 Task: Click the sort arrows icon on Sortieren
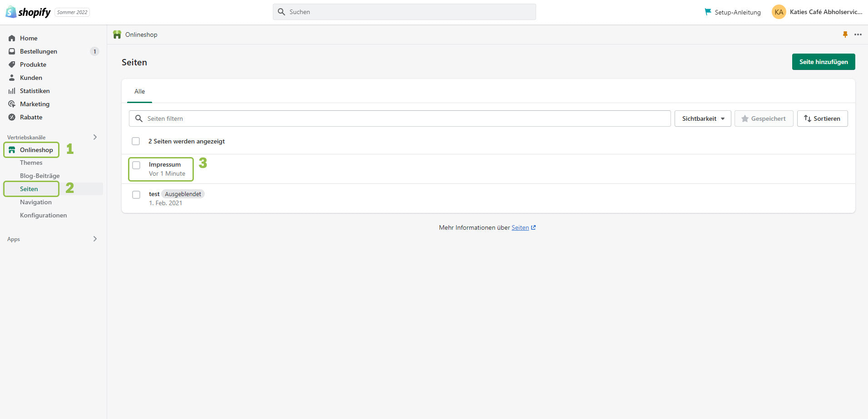pyautogui.click(x=808, y=118)
